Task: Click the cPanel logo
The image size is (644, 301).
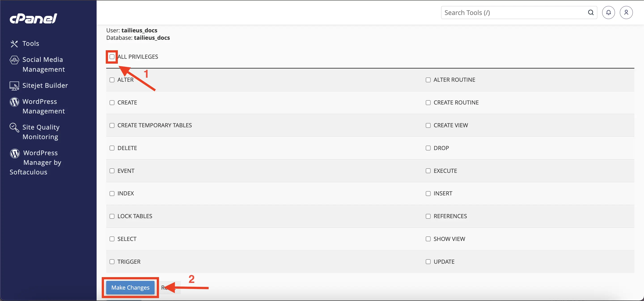Action: pyautogui.click(x=33, y=19)
